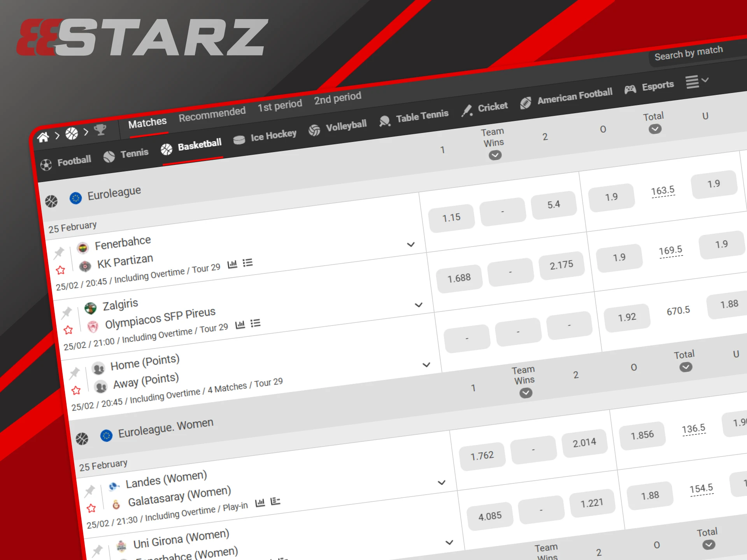Expand markets for Fenerbahce vs KK Partizan
Viewport: 747px width, 560px height.
point(411,245)
